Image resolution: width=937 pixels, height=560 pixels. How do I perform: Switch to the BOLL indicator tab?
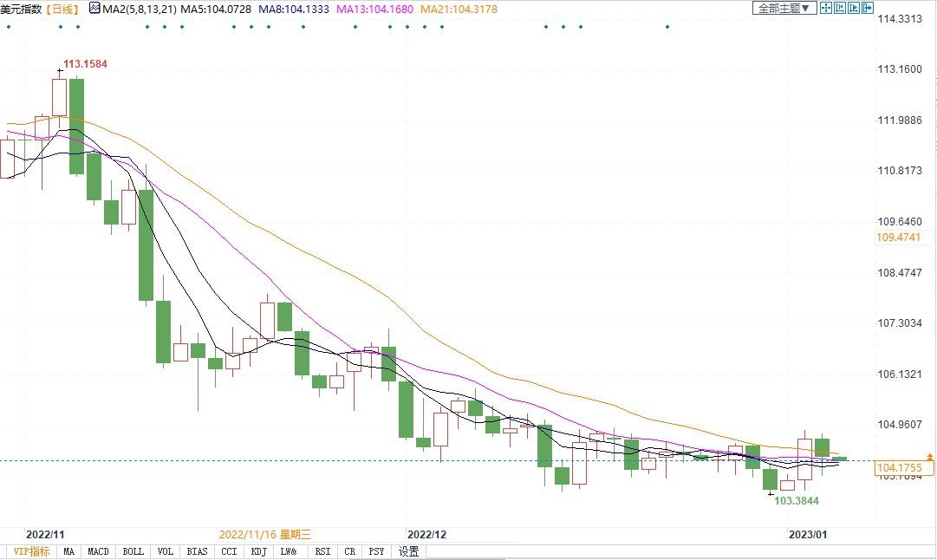(x=133, y=551)
